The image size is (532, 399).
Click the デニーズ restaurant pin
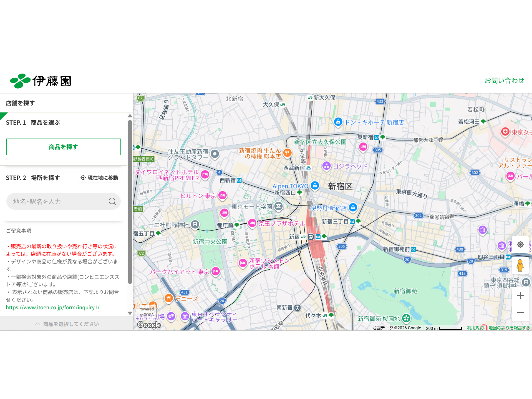(169, 298)
